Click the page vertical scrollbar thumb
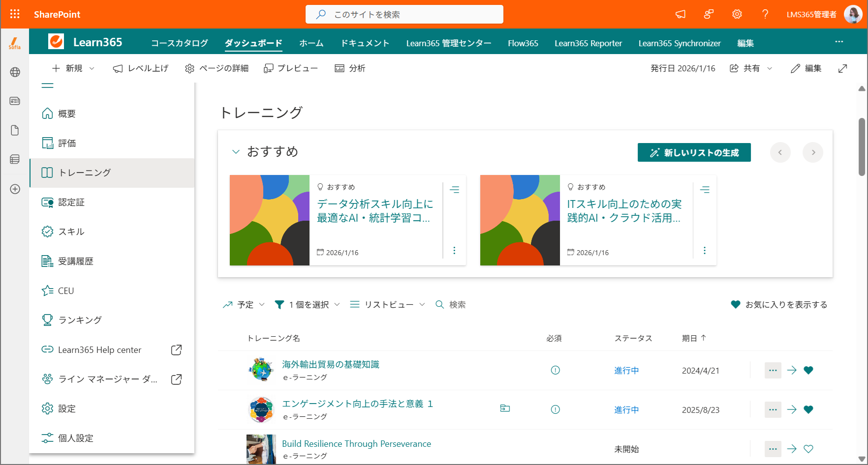Image resolution: width=868 pixels, height=465 pixels. (x=862, y=146)
